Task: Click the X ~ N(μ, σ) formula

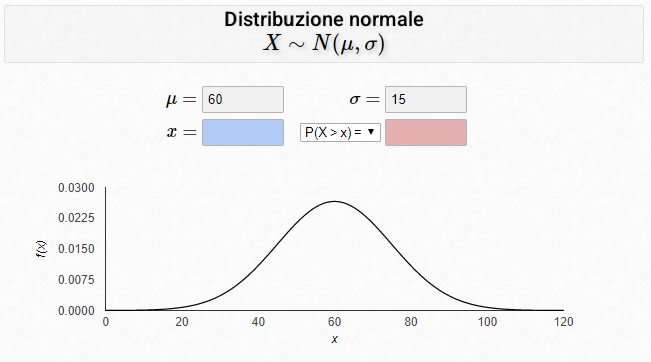Action: (324, 43)
